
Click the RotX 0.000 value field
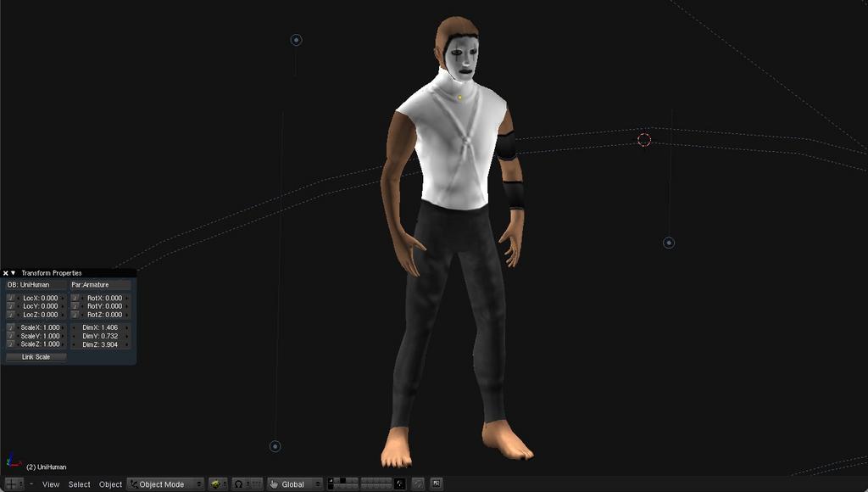pyautogui.click(x=105, y=298)
